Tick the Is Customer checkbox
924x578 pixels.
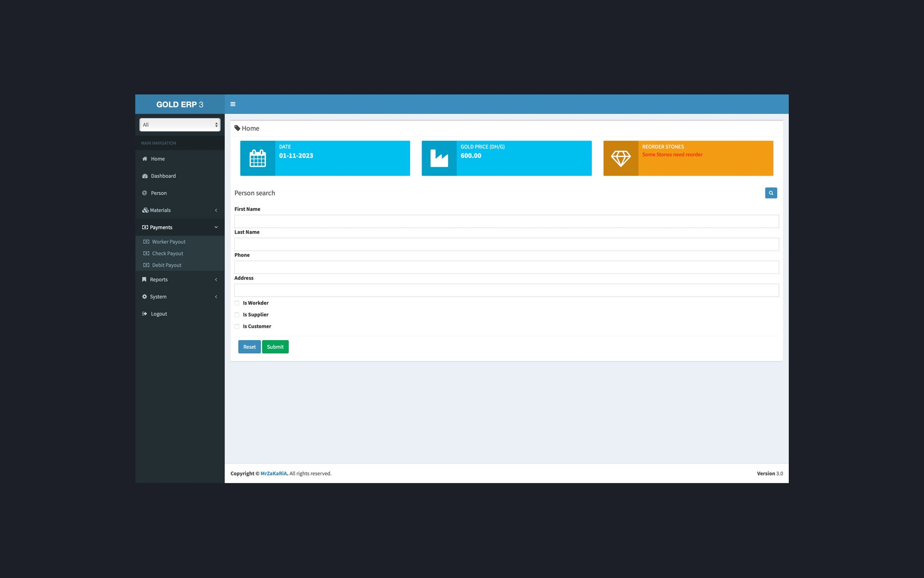237,327
